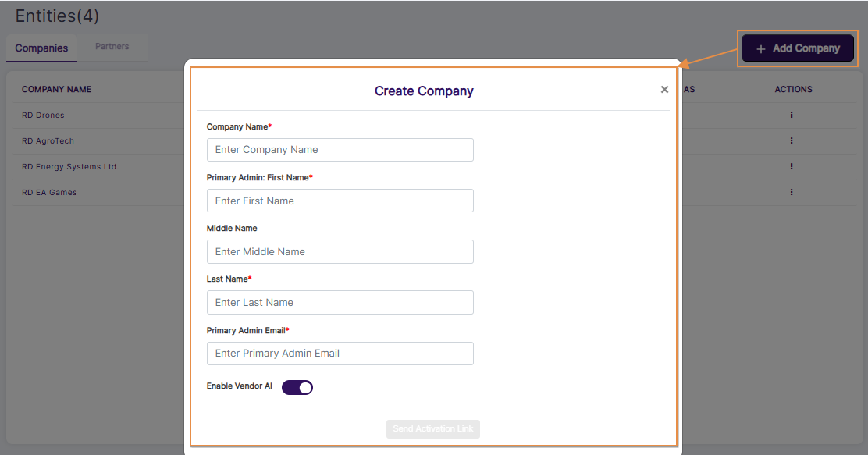Switch to the Companies tab
This screenshot has width=868, height=455.
[x=41, y=48]
